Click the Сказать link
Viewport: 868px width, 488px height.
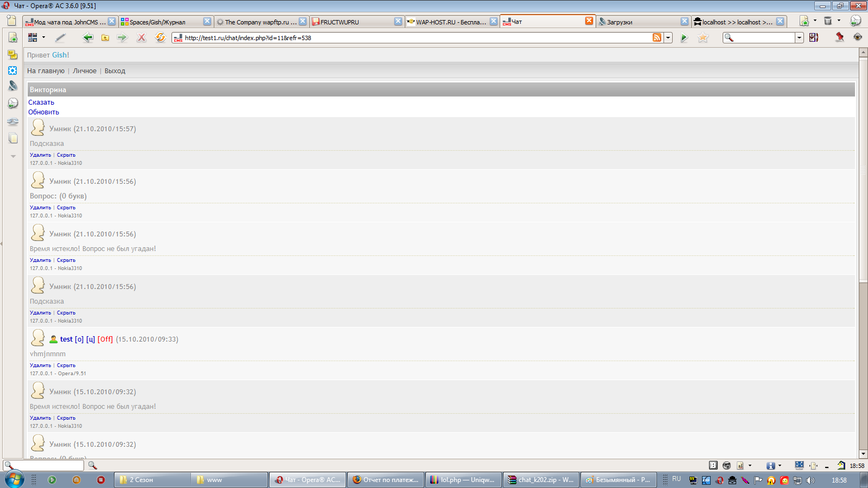click(x=41, y=102)
